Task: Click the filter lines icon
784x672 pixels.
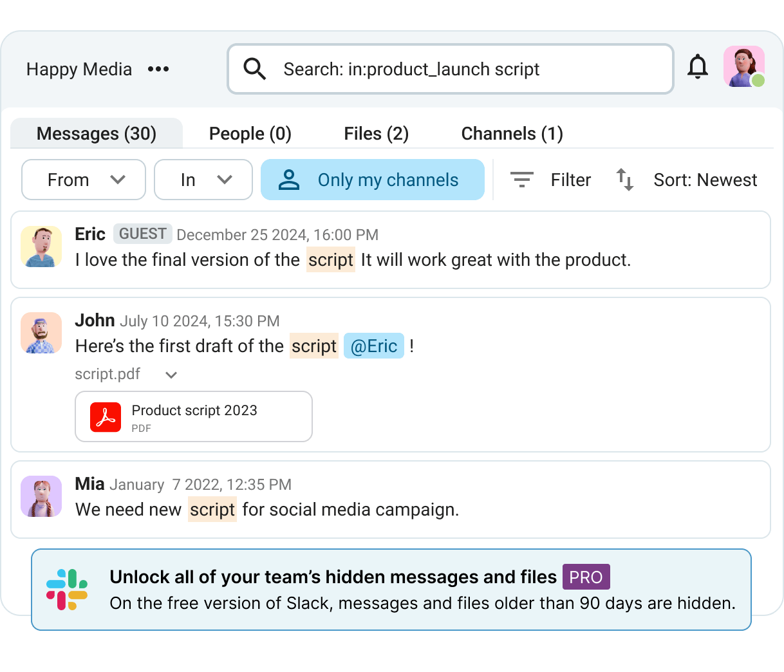Action: click(x=521, y=180)
